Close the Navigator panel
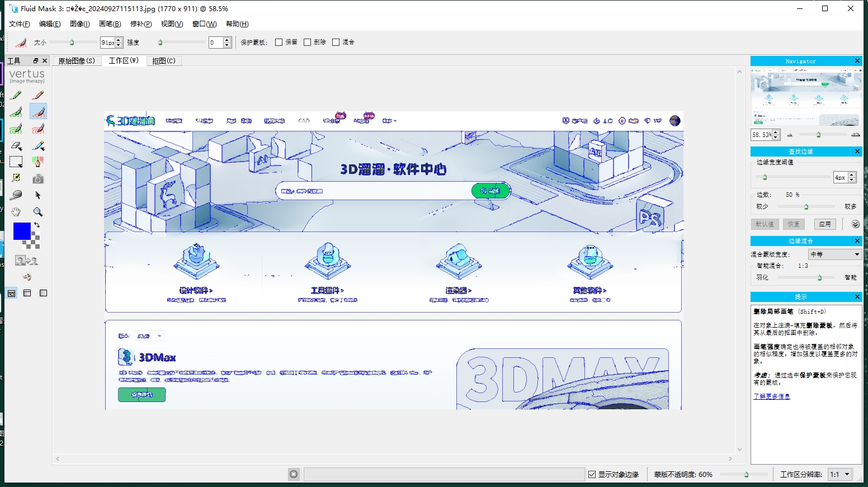Image resolution: width=868 pixels, height=487 pixels. (857, 61)
